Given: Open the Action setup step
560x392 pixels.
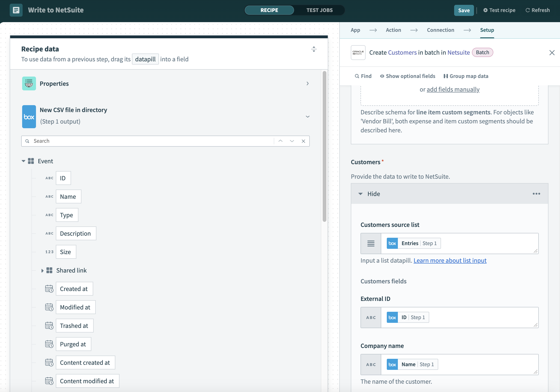Looking at the screenshot, I should [393, 30].
